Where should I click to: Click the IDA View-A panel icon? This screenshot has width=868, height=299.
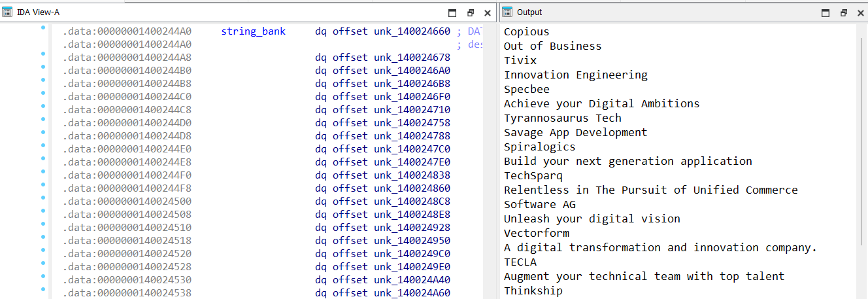tap(7, 12)
